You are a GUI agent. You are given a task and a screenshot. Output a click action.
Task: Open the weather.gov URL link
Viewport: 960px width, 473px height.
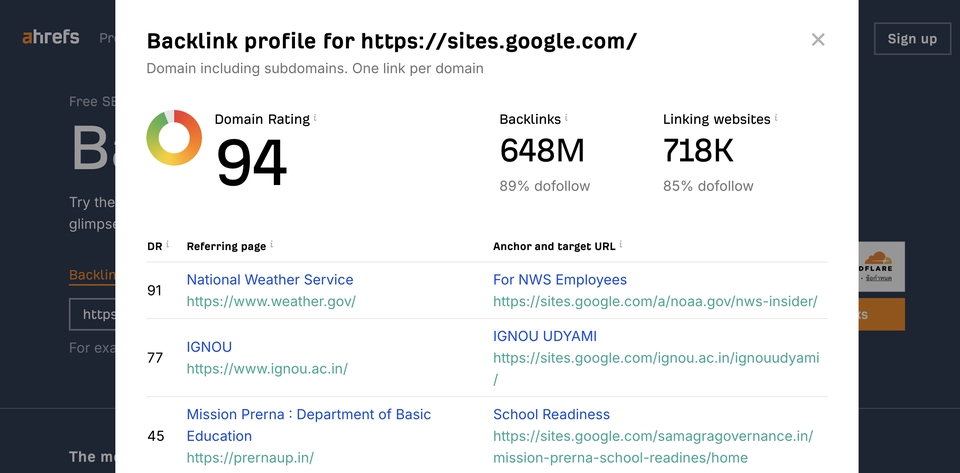pos(271,301)
